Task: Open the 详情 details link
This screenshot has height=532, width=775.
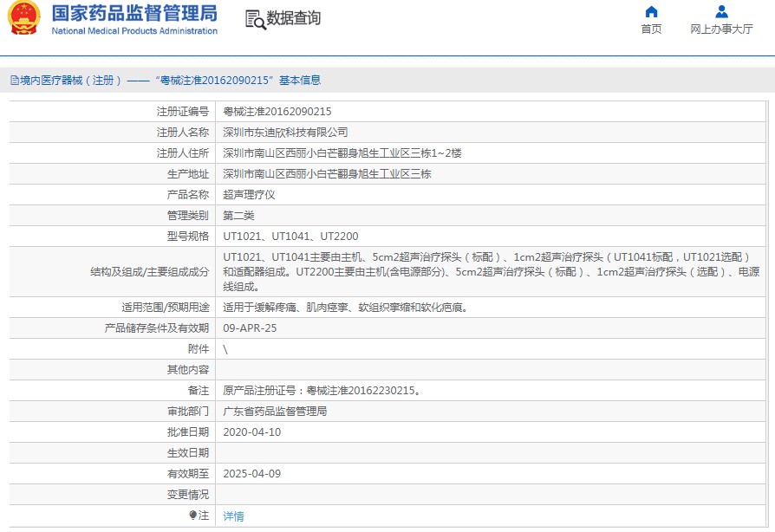Action: click(x=233, y=516)
